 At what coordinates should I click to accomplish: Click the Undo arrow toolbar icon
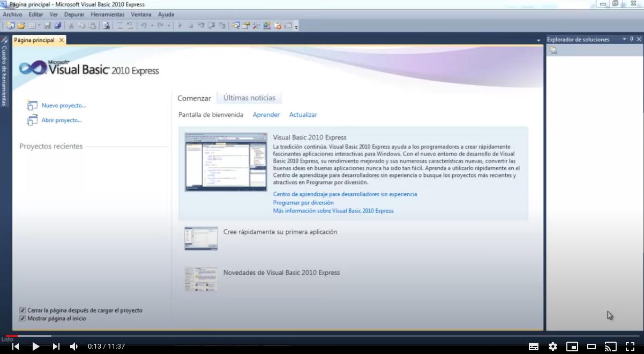coord(143,25)
